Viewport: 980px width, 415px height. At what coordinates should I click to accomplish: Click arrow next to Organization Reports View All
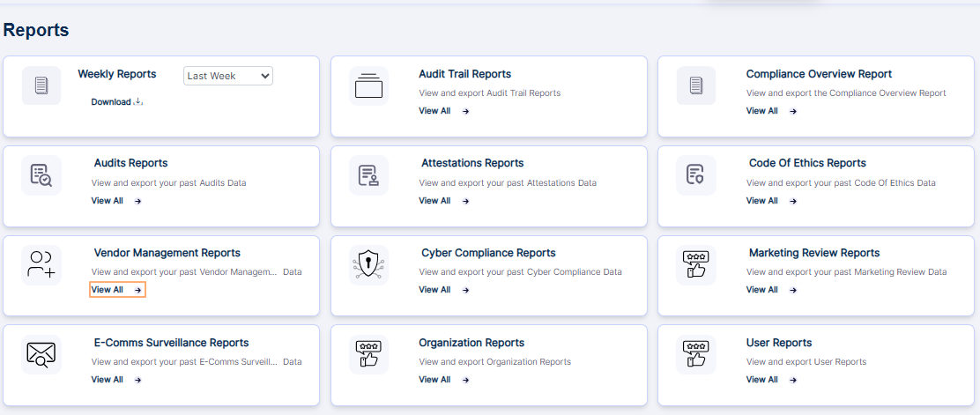tap(465, 380)
